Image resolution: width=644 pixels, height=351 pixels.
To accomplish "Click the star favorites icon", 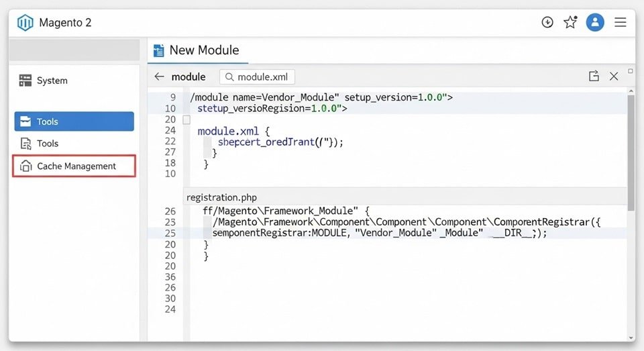I will pos(570,21).
